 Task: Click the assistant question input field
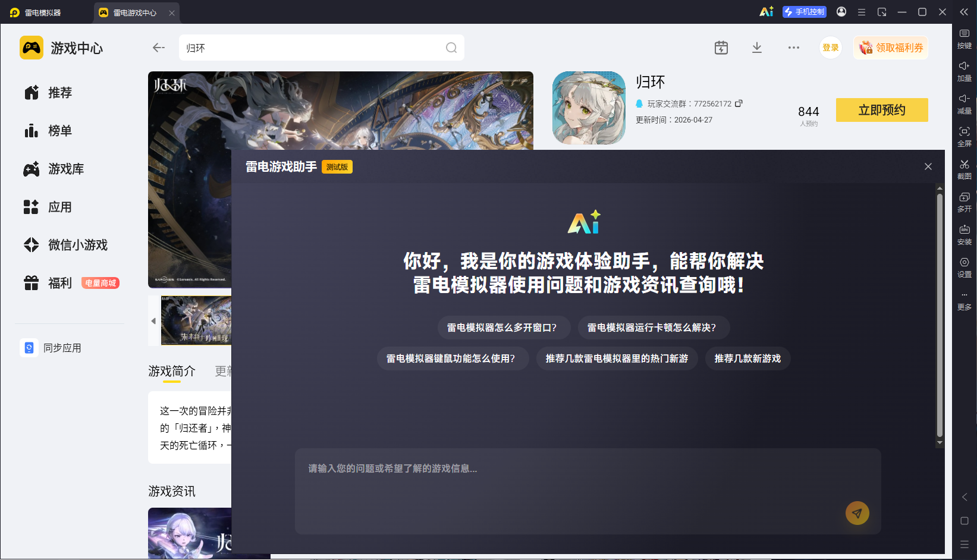[588, 491]
